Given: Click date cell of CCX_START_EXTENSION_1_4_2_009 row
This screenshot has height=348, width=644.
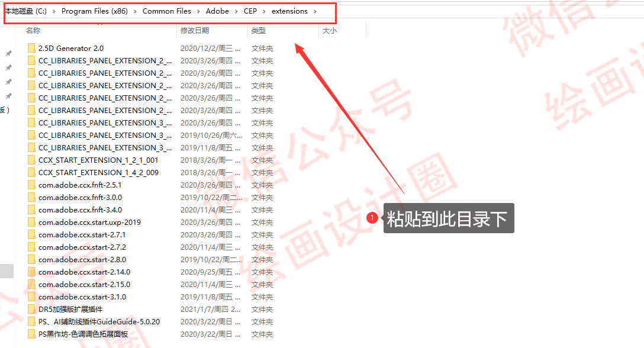Looking at the screenshot, I should 210,173.
